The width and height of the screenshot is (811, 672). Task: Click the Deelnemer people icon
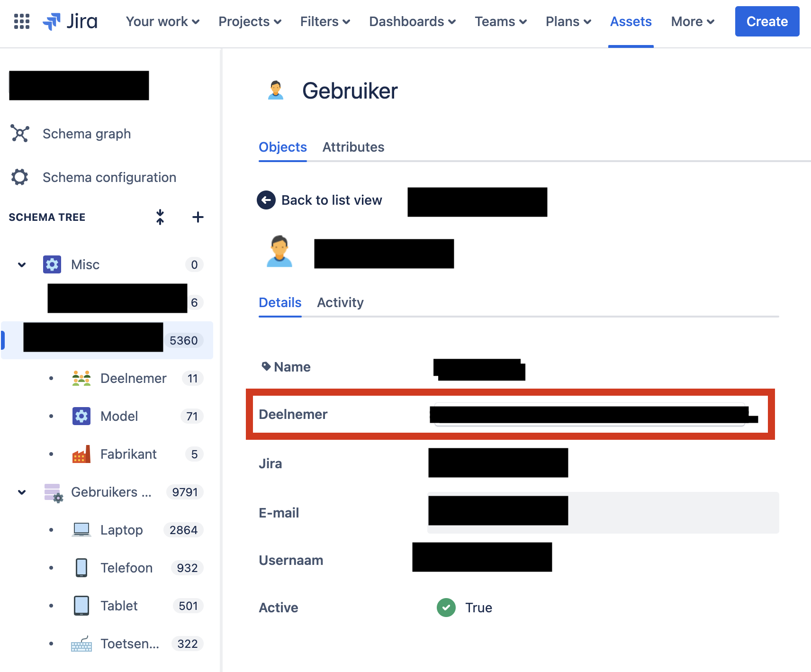[x=81, y=378]
